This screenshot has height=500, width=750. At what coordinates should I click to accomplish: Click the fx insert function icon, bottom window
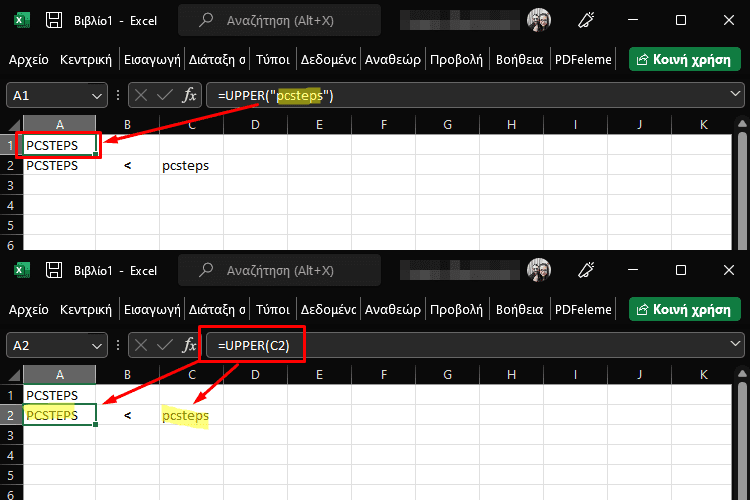point(189,345)
